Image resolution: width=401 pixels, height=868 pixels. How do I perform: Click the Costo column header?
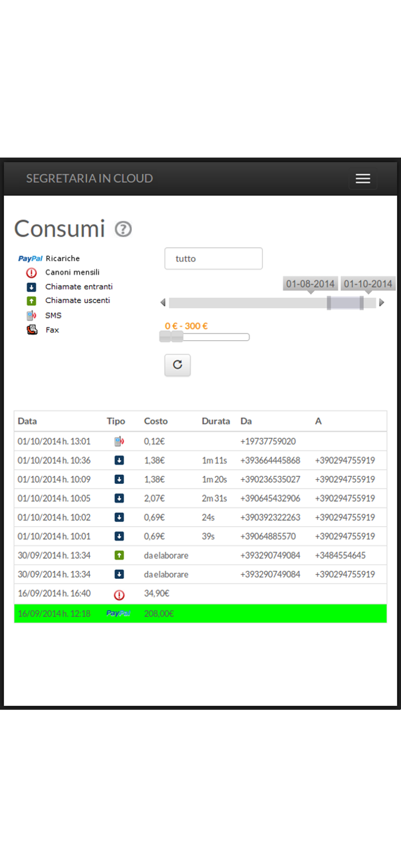tap(156, 421)
